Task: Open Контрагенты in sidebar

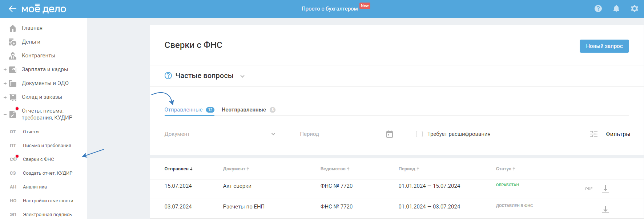Action: coord(39,56)
